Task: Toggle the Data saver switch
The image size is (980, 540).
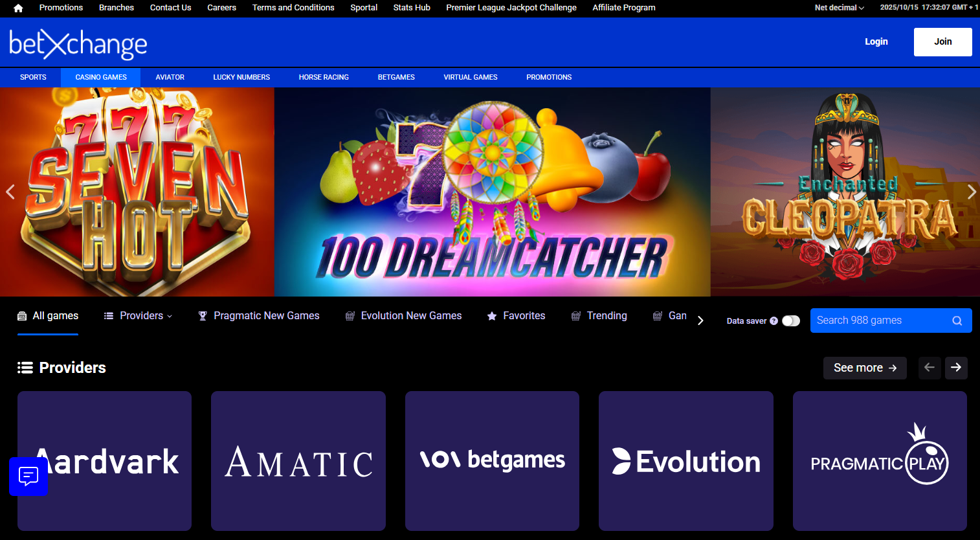Action: click(x=791, y=321)
